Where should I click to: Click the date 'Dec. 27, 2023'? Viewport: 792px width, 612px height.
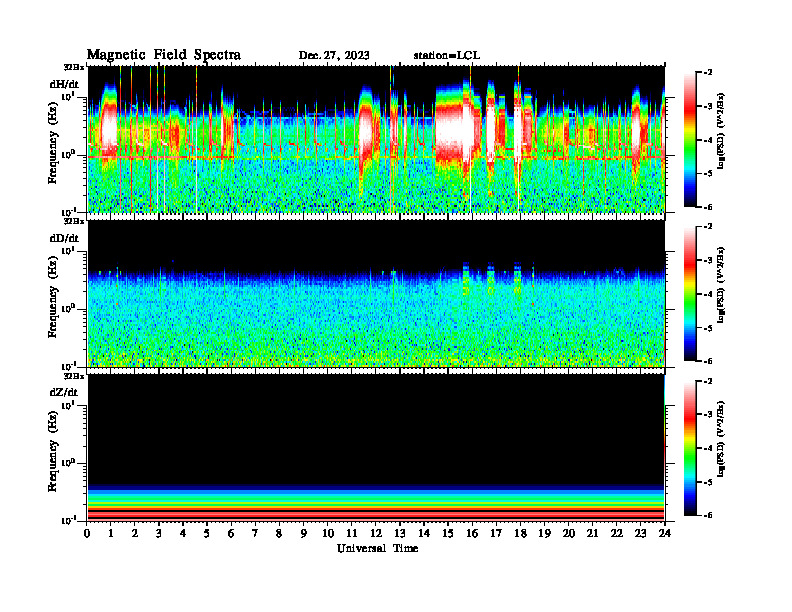tap(334, 55)
